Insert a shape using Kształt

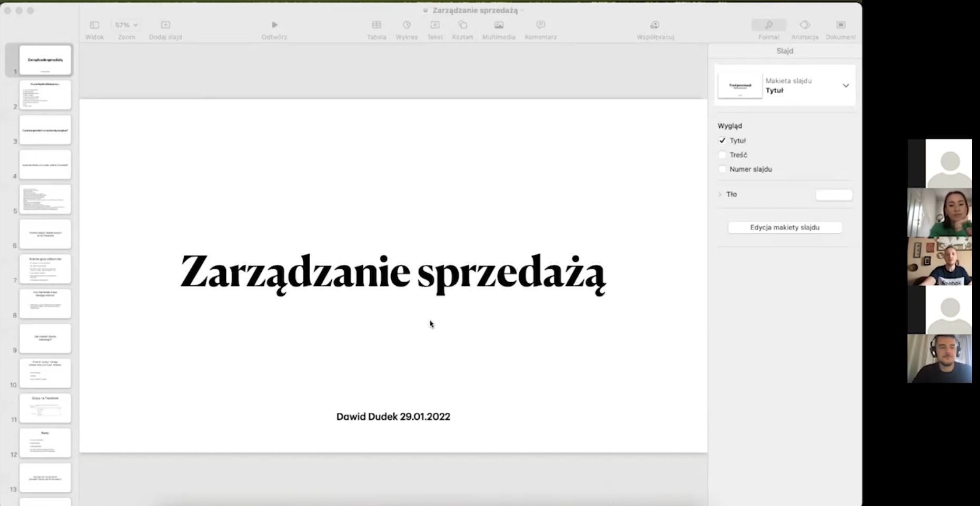pyautogui.click(x=462, y=30)
